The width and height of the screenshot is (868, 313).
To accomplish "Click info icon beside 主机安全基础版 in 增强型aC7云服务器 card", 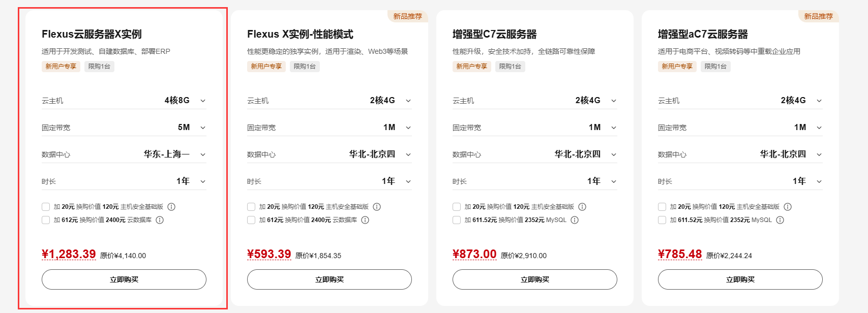I will coord(788,207).
